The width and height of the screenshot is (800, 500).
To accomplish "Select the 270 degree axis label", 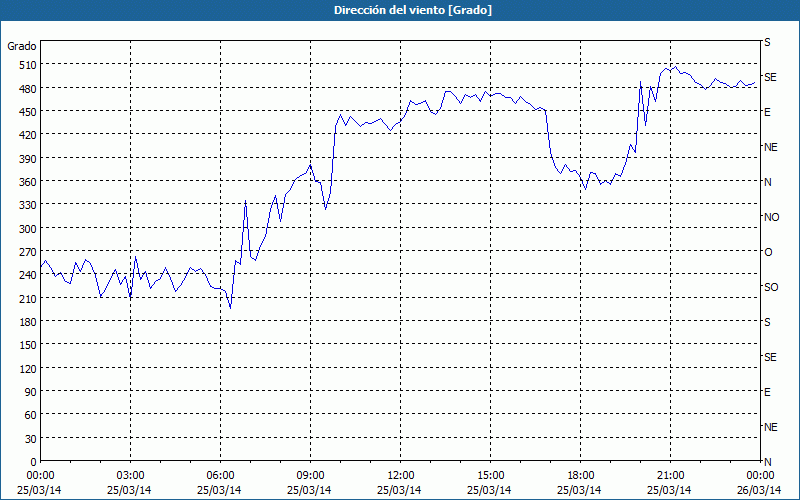I will pyautogui.click(x=28, y=252).
